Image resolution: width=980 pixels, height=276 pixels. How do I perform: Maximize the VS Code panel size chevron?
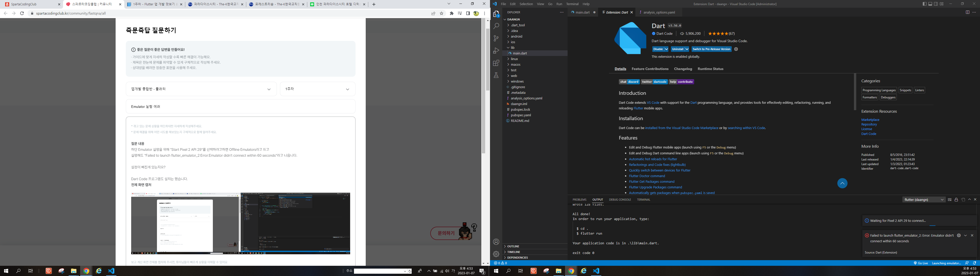[969, 199]
